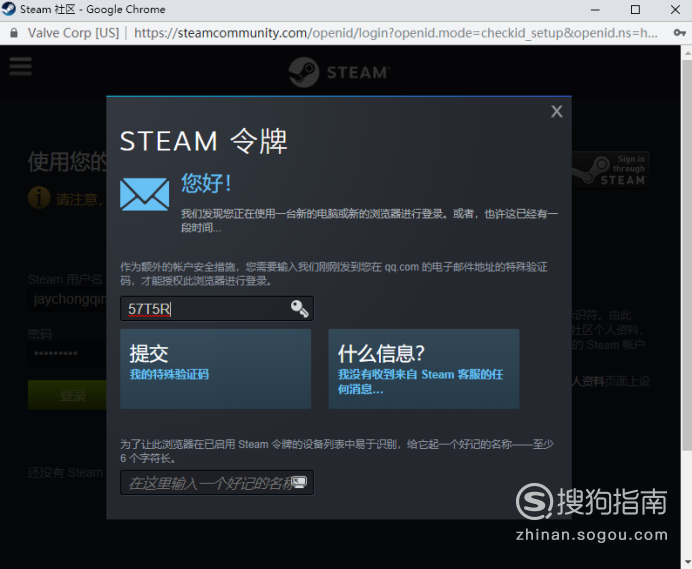
Task: Click the site security lock icon in the address bar
Action: (x=14, y=33)
